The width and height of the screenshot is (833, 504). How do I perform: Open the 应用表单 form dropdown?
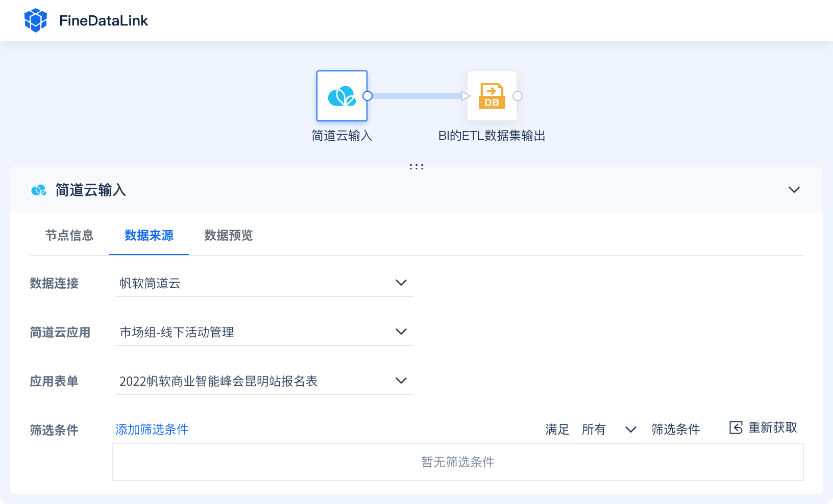(x=401, y=381)
